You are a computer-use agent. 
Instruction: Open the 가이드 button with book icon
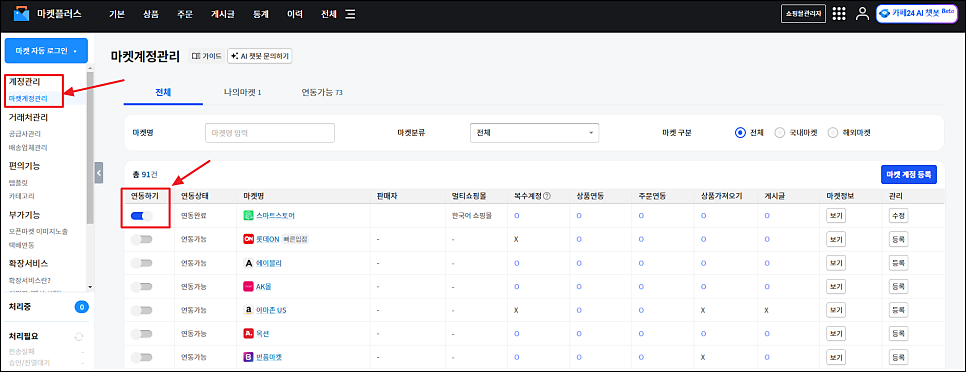point(206,55)
